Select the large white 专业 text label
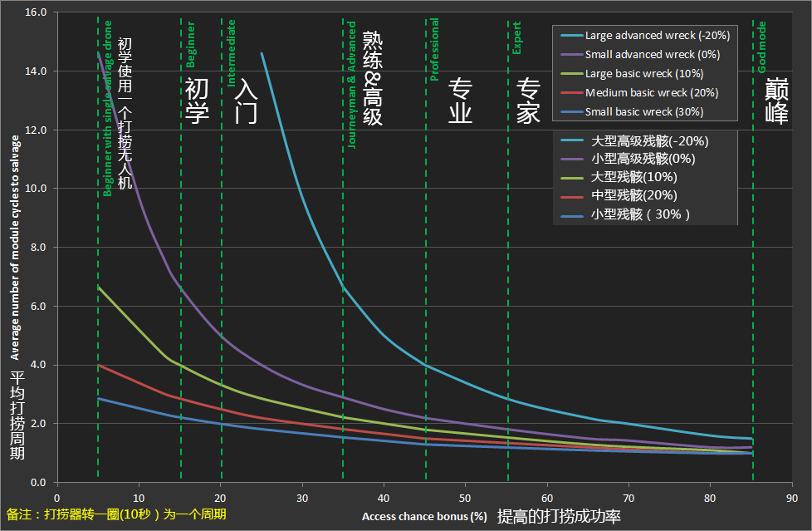The width and height of the screenshot is (812, 531). pyautogui.click(x=460, y=101)
